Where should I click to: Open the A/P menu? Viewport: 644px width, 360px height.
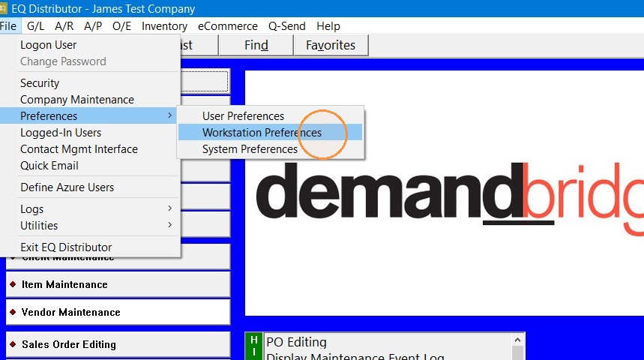point(93,26)
